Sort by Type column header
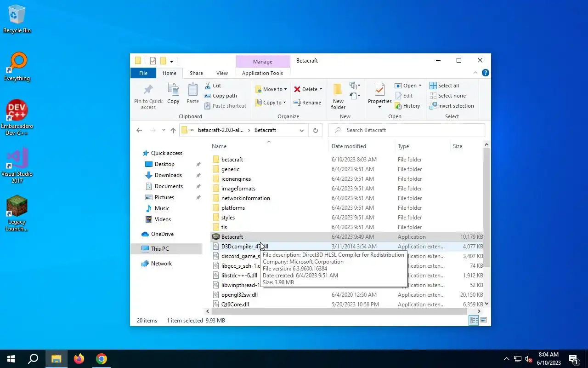Image resolution: width=588 pixels, height=368 pixels. point(423,146)
